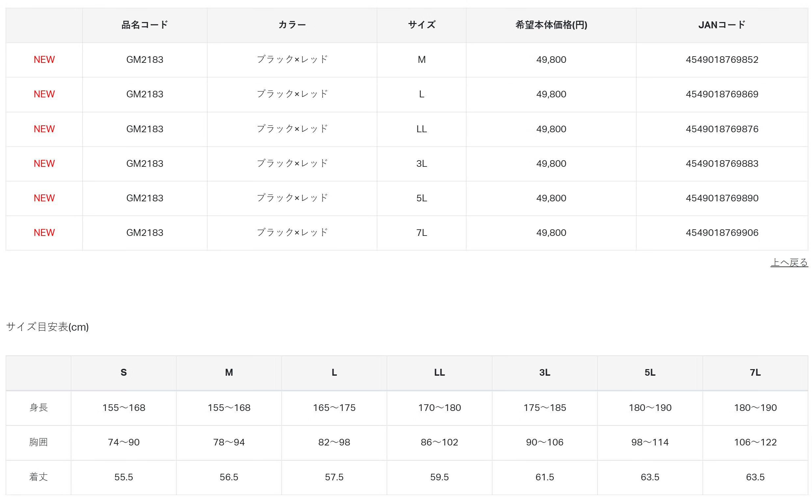This screenshot has width=812, height=504.
Task: Click the 身長 row label
Action: click(39, 408)
